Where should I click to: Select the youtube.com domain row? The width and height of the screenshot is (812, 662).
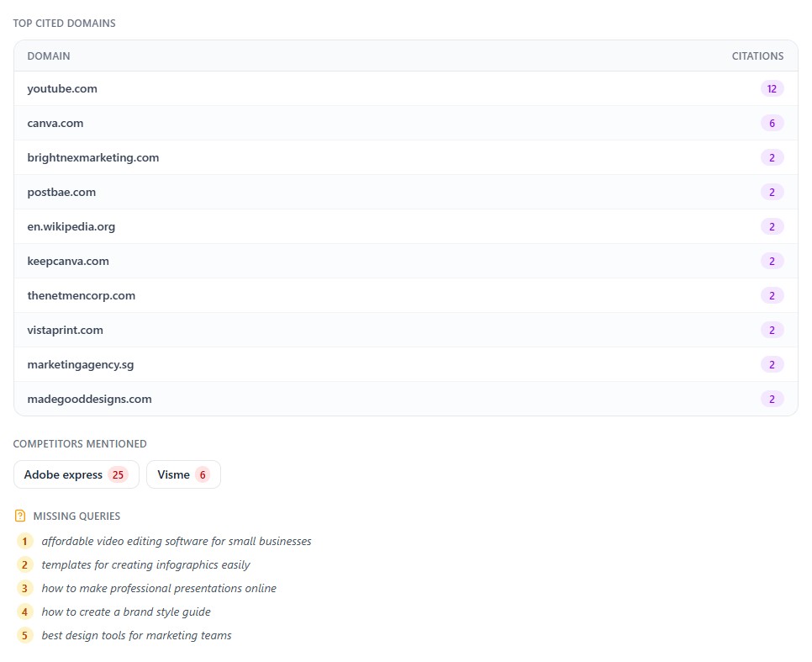click(x=405, y=88)
